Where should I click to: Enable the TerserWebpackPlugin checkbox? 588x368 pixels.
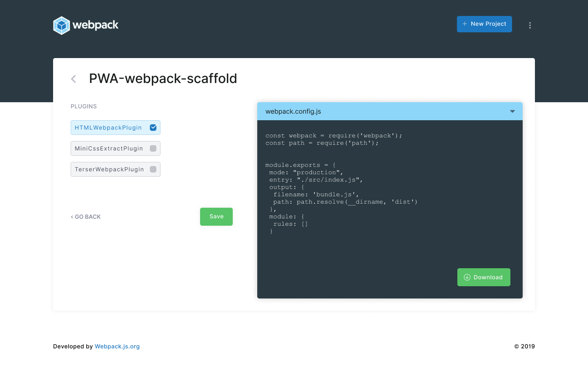pyautogui.click(x=153, y=169)
